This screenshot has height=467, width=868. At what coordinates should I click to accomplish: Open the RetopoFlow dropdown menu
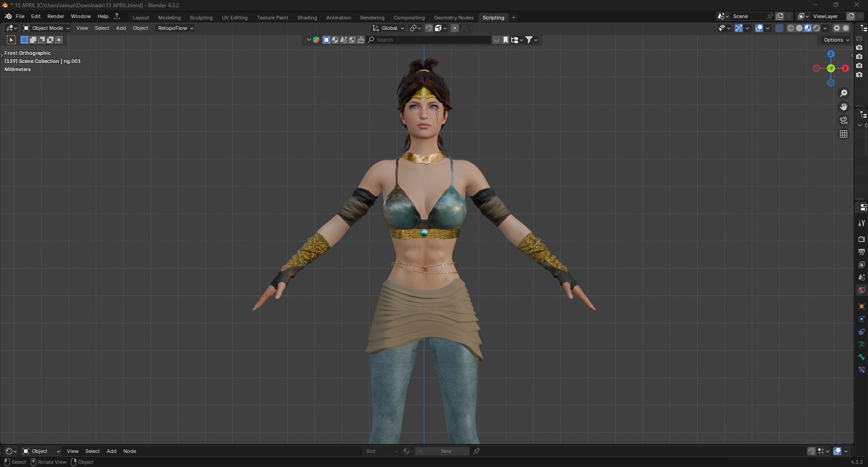click(x=175, y=28)
